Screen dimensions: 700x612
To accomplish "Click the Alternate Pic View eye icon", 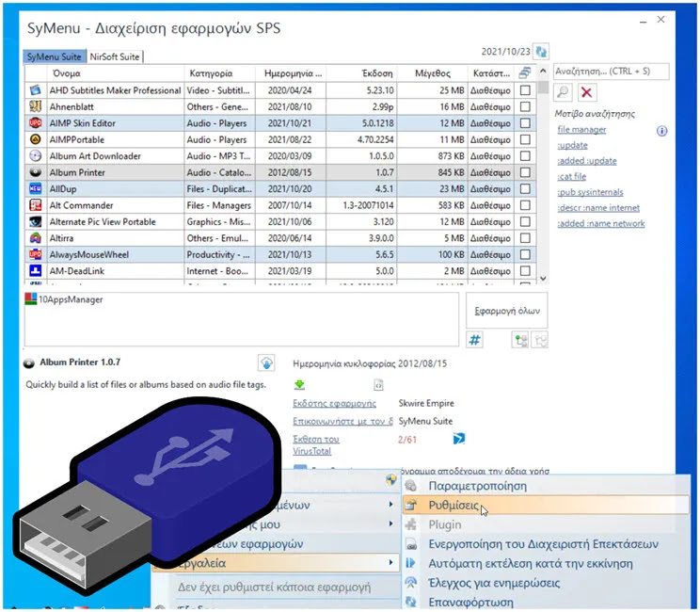I will point(35,221).
